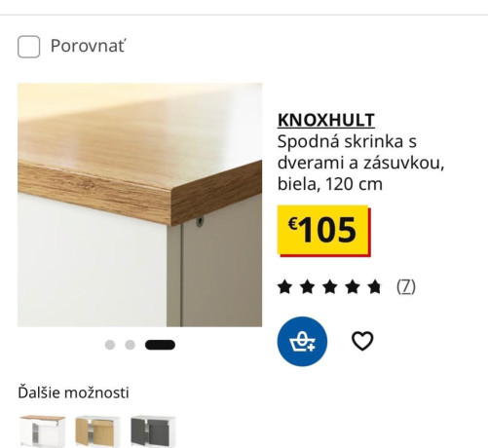Select the oak-effect cabinet variant thumbnail

(97, 431)
